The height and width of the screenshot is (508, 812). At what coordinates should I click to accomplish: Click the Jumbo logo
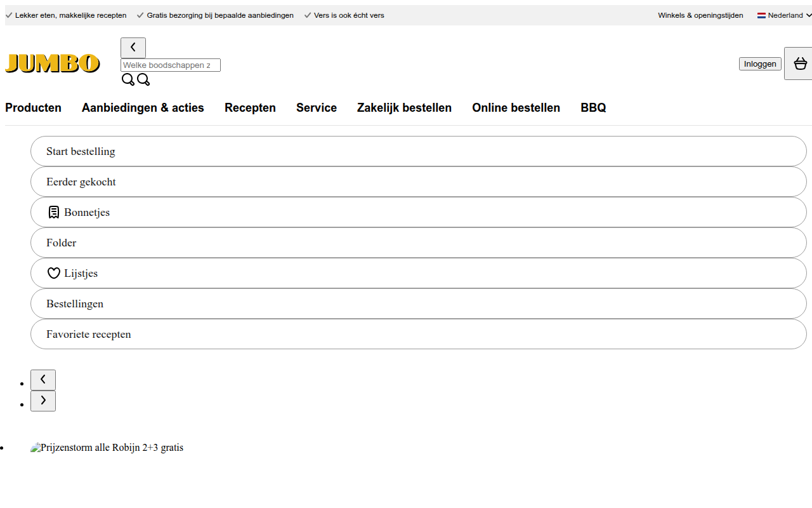53,63
